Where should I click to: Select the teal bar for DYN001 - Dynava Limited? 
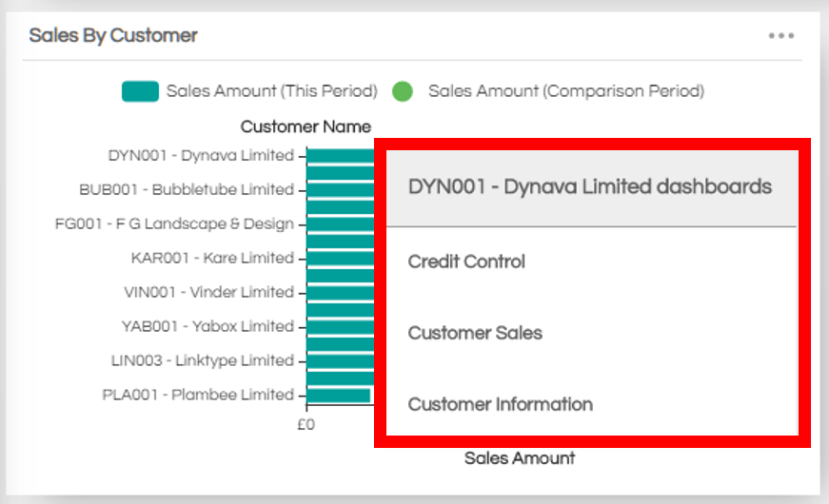340,156
